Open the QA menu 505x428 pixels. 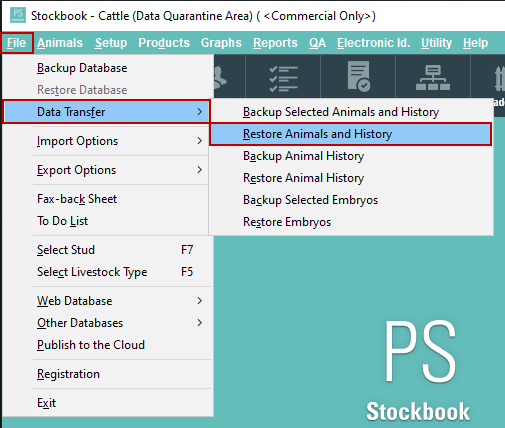point(317,43)
